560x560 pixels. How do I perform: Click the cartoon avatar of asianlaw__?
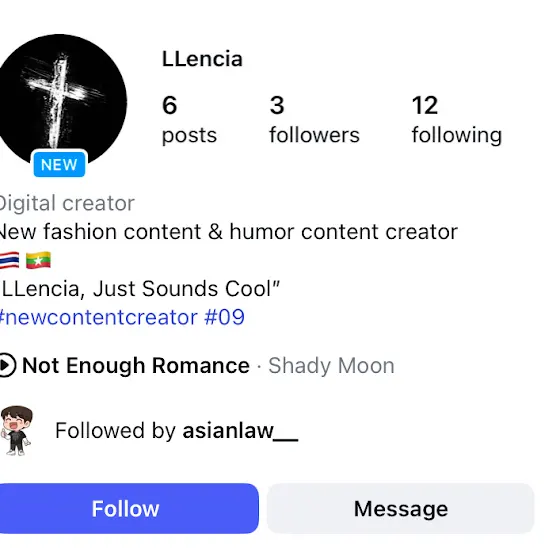coord(16,430)
